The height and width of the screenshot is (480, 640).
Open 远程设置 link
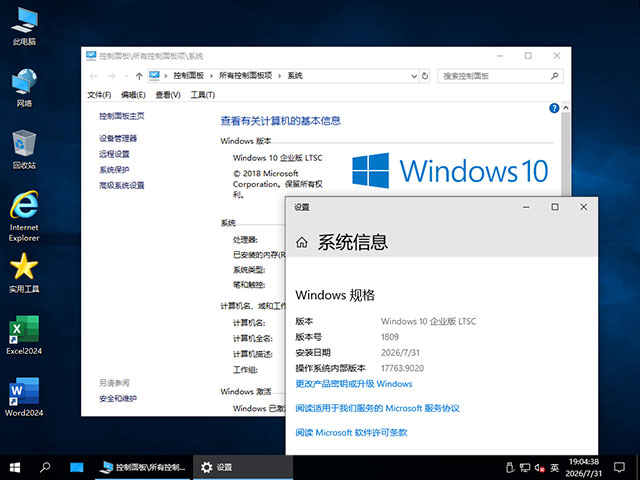click(114, 154)
